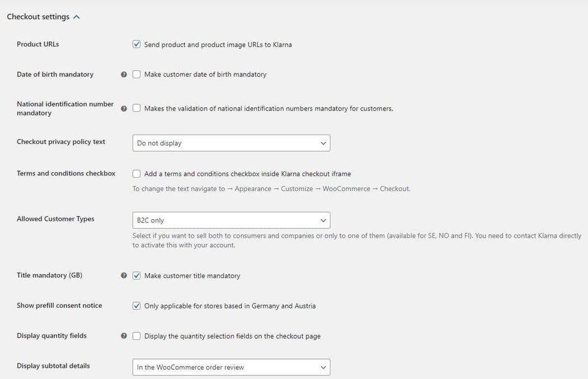Open the Display subtotal details dropdown

pos(231,367)
